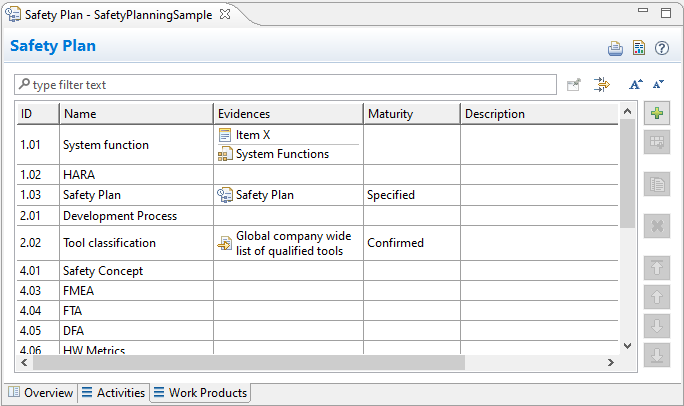Click the green add row button

point(657,113)
